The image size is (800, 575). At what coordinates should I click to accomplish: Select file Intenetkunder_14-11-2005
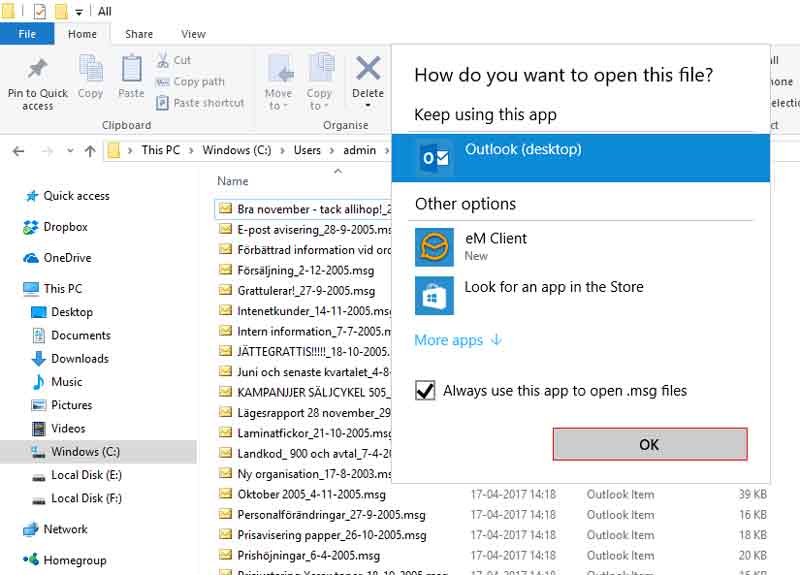305,311
